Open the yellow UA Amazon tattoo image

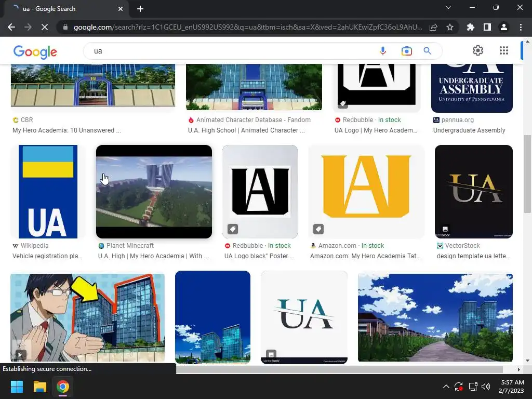366,192
